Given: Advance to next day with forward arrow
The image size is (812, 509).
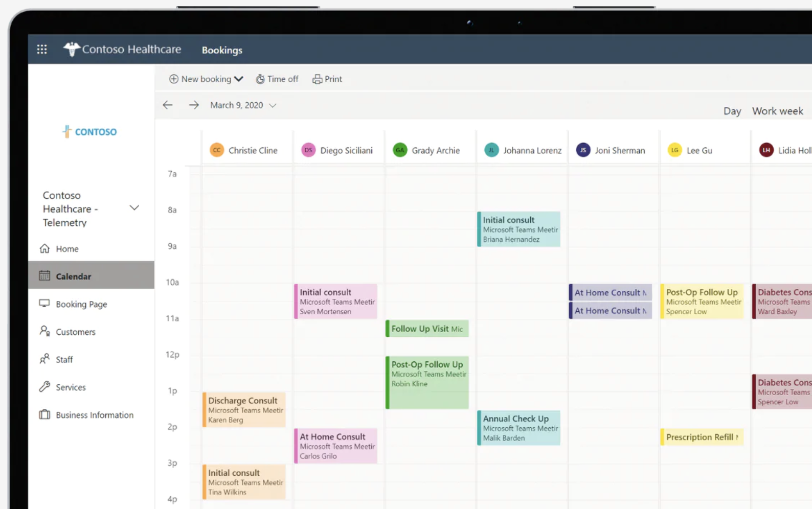Looking at the screenshot, I should (x=194, y=105).
